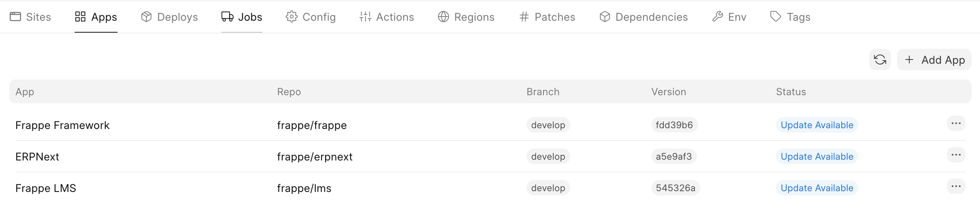Click Update Available badge for Frappe LMS
Screen dimensions: 980x205
point(817,188)
